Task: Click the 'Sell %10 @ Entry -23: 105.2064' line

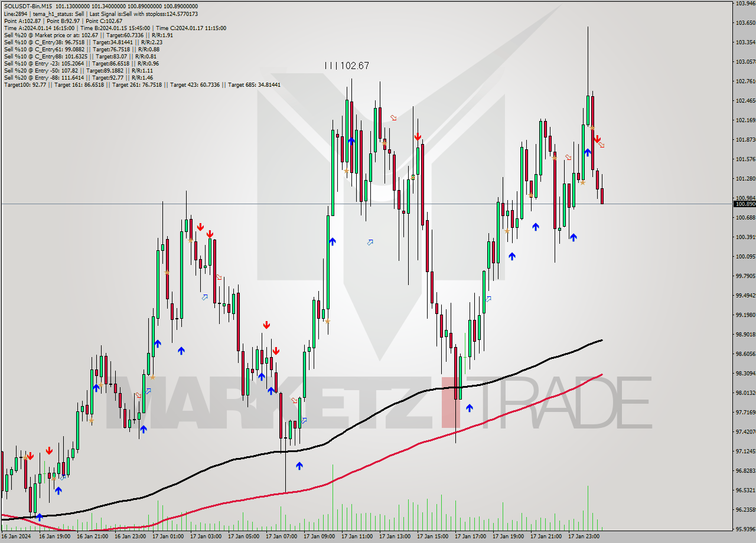Action: click(81, 63)
